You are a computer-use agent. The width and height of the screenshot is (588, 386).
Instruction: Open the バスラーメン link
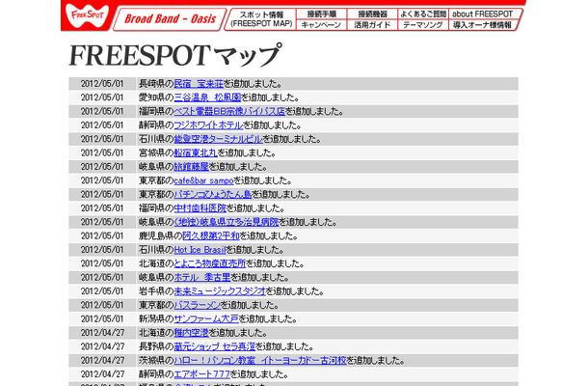coord(197,305)
